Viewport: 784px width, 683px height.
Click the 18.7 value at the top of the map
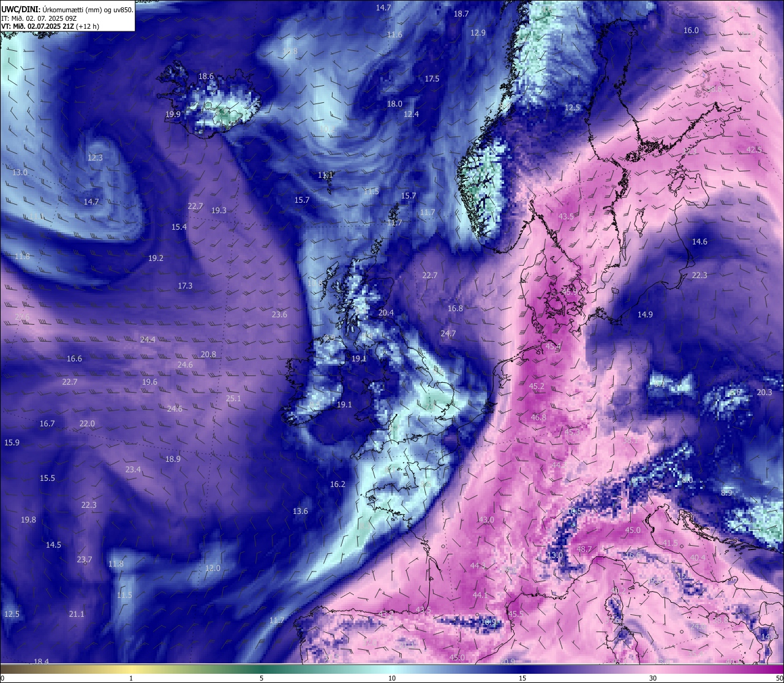click(x=461, y=14)
